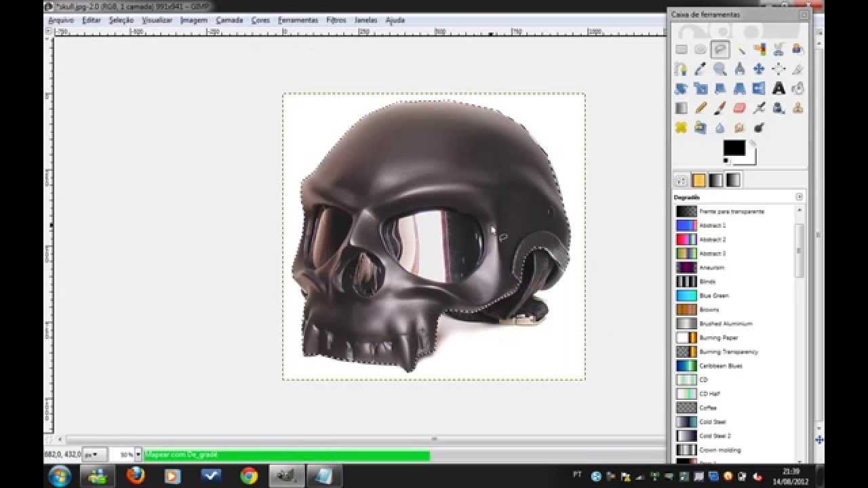Select the Move tool
The height and width of the screenshot is (488, 868).
[x=759, y=69]
